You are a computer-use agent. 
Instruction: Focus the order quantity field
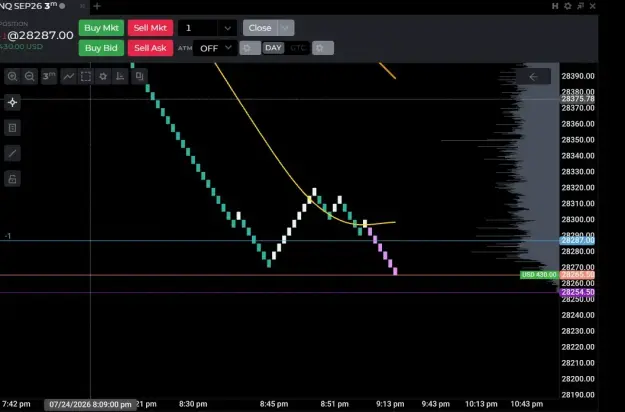[x=198, y=28]
